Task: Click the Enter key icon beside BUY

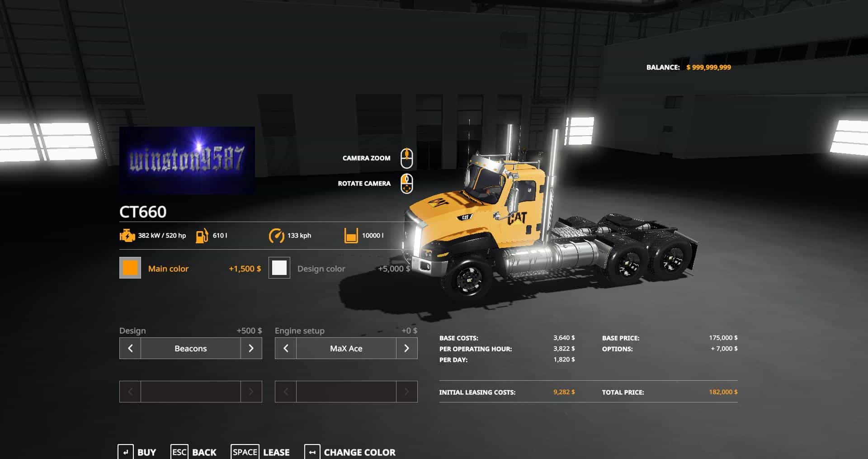Action: [126, 452]
